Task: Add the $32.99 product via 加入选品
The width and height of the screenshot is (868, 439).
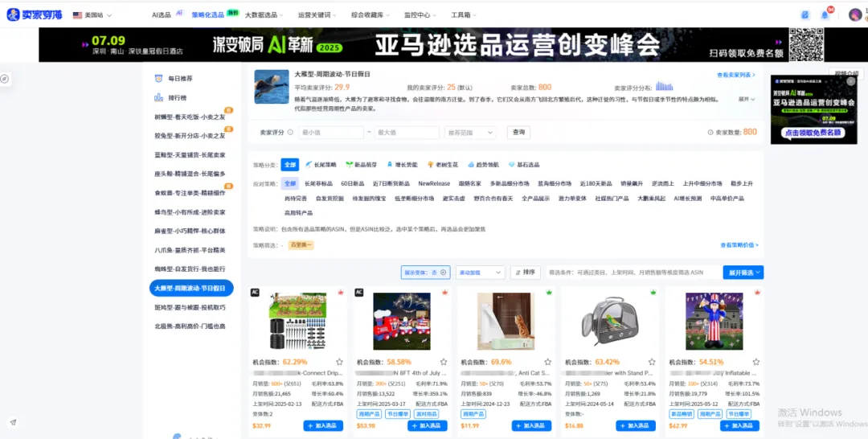Action: click(x=323, y=425)
